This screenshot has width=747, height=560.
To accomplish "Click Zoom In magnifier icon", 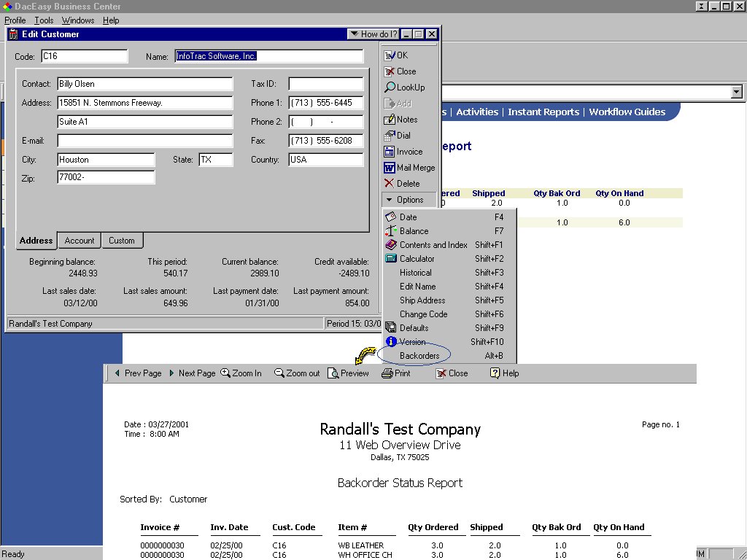I will (x=225, y=373).
